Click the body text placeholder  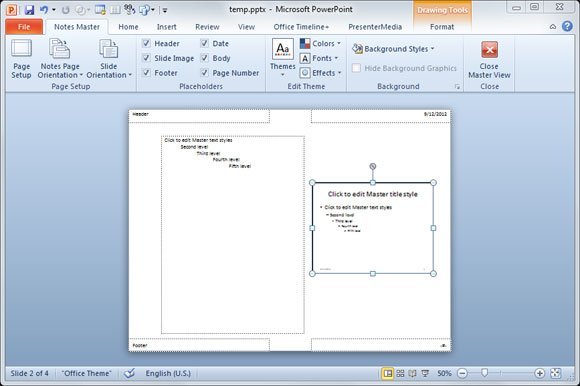(x=233, y=235)
